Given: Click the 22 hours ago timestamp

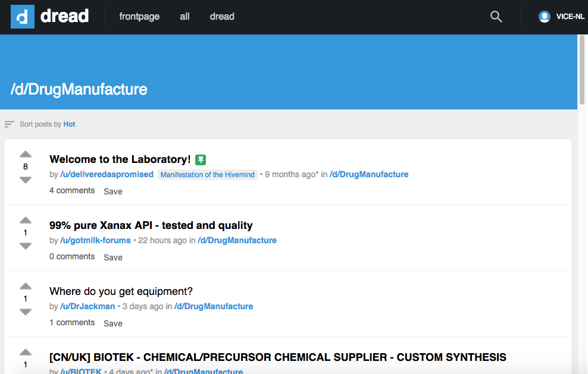Looking at the screenshot, I should coord(162,240).
